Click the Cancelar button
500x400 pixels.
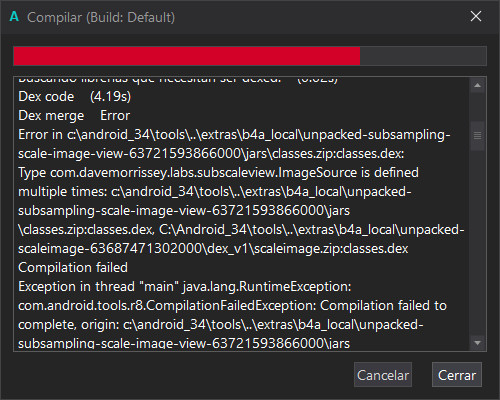click(383, 375)
